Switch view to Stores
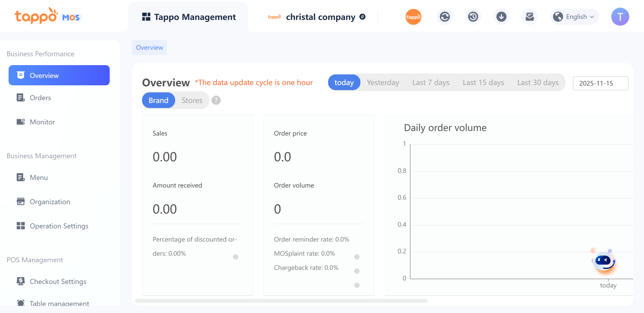 pyautogui.click(x=192, y=100)
